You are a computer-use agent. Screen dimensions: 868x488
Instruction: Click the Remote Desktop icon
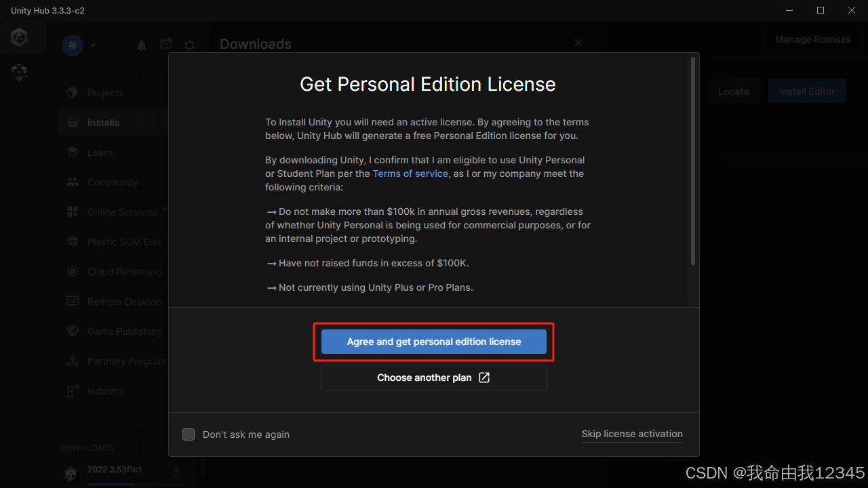[73, 302]
